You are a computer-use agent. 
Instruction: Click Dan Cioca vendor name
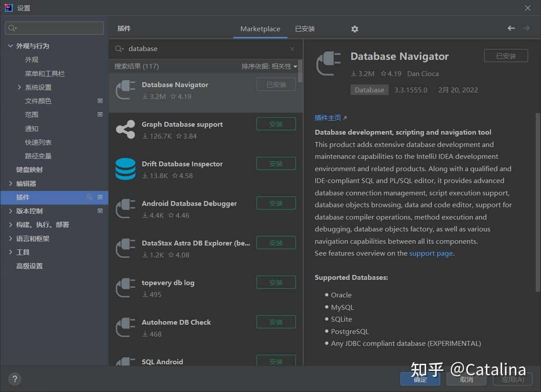[423, 73]
